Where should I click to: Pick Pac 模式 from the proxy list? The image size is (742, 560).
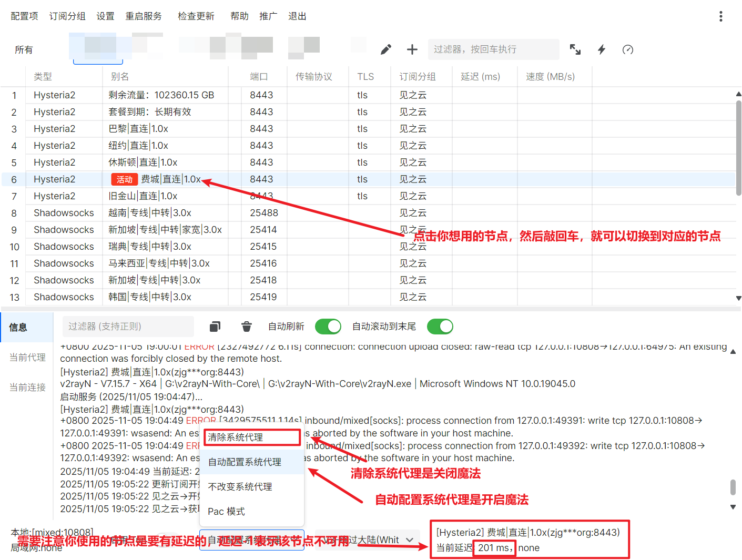[x=227, y=511]
